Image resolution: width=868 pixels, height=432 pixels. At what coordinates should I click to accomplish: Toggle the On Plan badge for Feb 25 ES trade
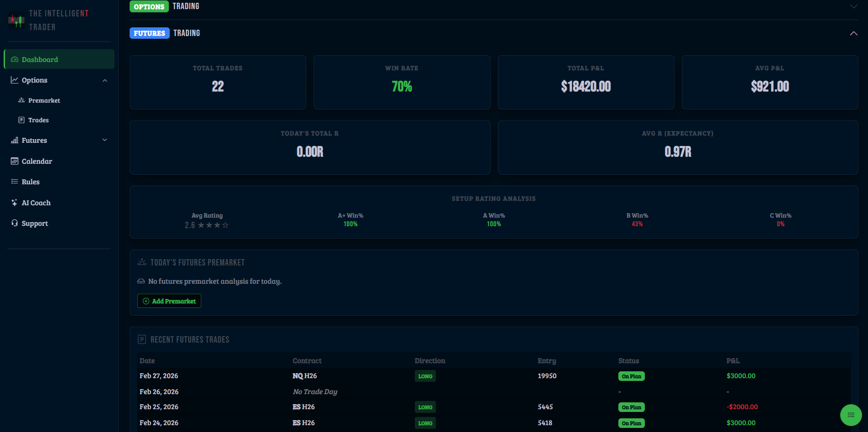tap(631, 407)
